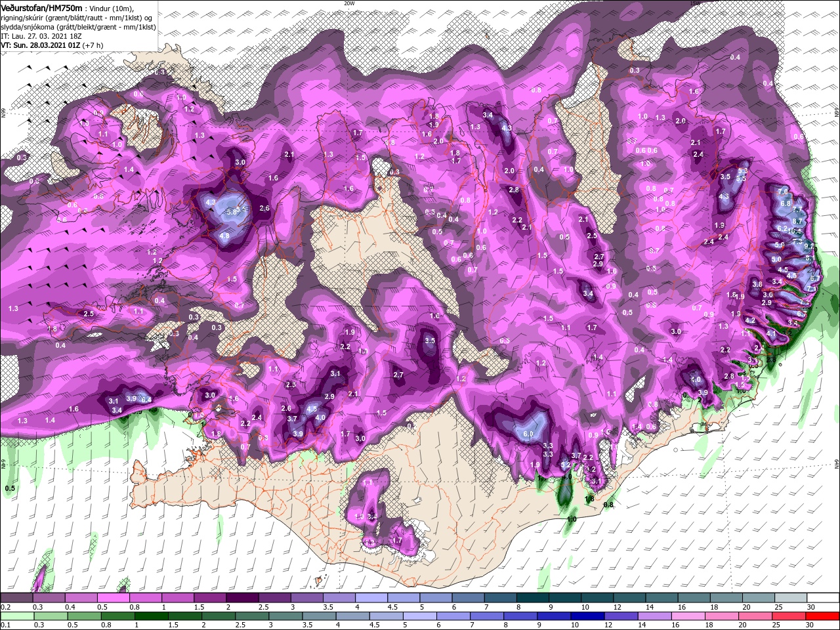This screenshot has height=630, width=840.
Task: Click the 9.2 value on the east coast
Action: (808, 246)
